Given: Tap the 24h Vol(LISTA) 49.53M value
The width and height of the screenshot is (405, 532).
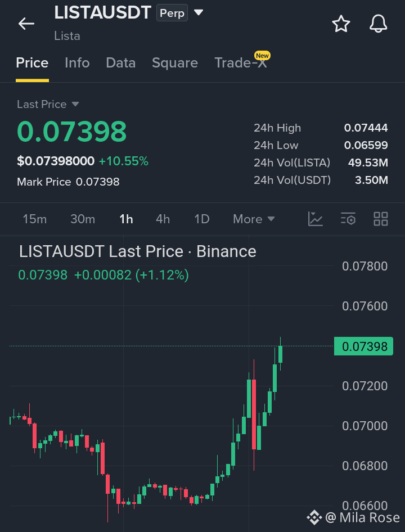Looking at the screenshot, I should tap(368, 163).
